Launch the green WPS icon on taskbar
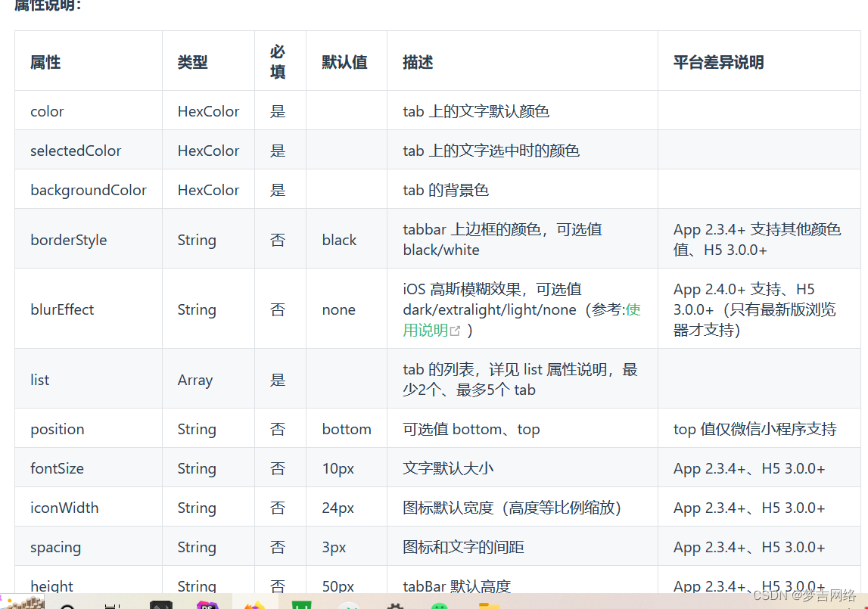Image resolution: width=868 pixels, height=609 pixels. point(303,605)
